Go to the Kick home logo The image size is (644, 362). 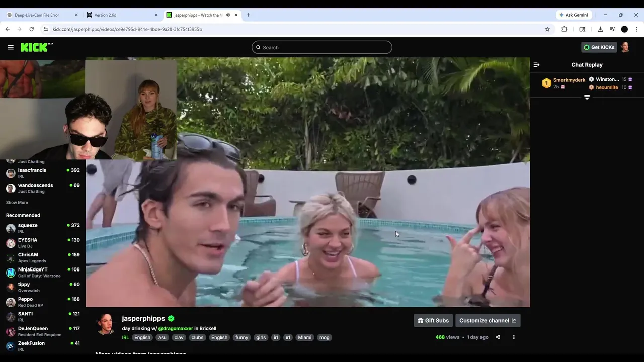click(x=37, y=47)
